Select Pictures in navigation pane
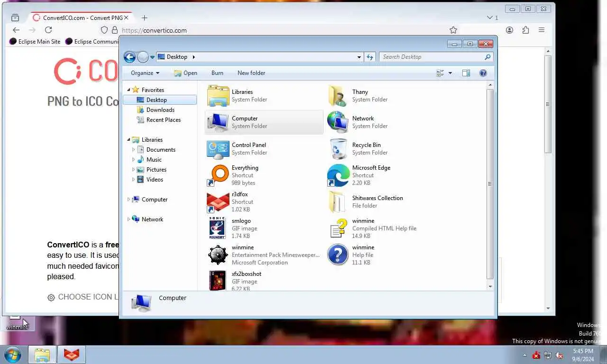The height and width of the screenshot is (364, 607). tap(156, 170)
